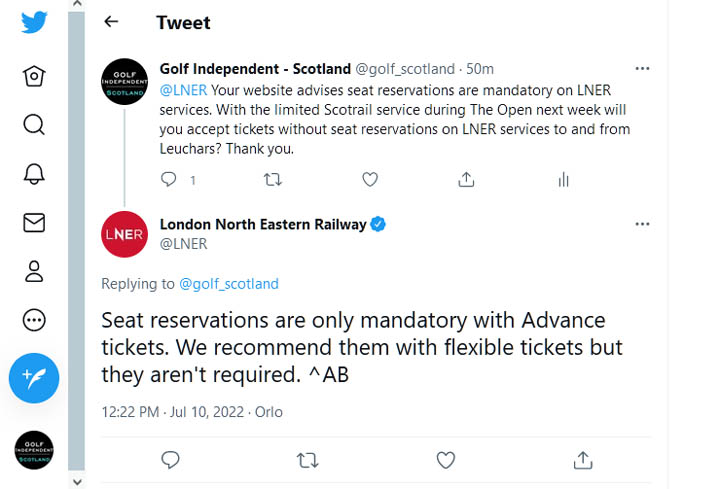Image resolution: width=720 pixels, height=489 pixels.
Task: Go to Home via house icon
Action: (x=34, y=76)
